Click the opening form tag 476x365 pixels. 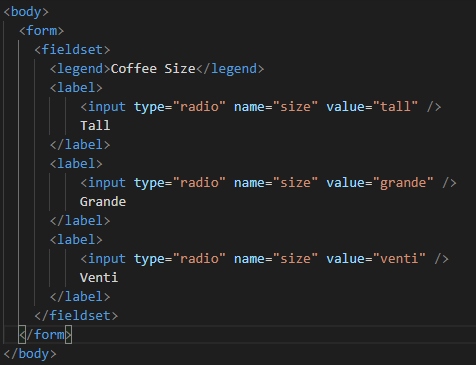click(x=41, y=31)
